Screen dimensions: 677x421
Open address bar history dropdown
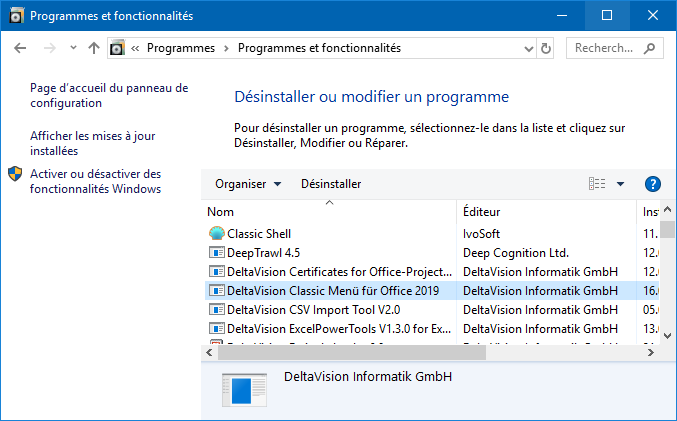528,48
